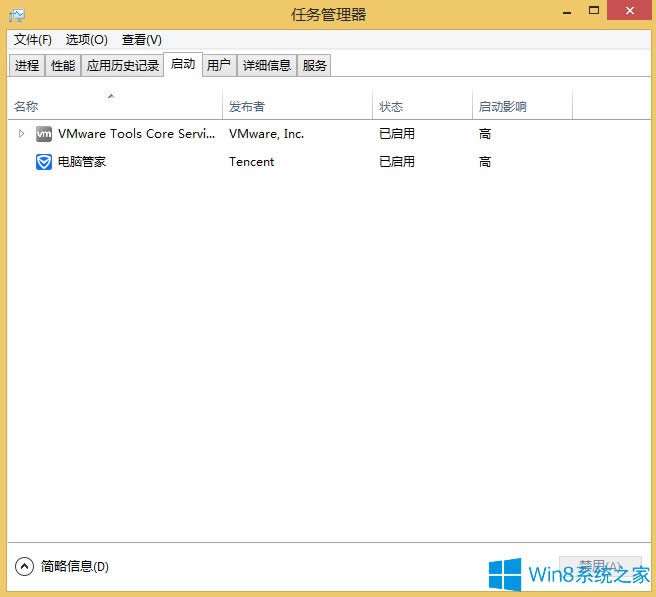656x597 pixels.
Task: Expand the VMware Tools Core Service row
Action: pos(22,133)
